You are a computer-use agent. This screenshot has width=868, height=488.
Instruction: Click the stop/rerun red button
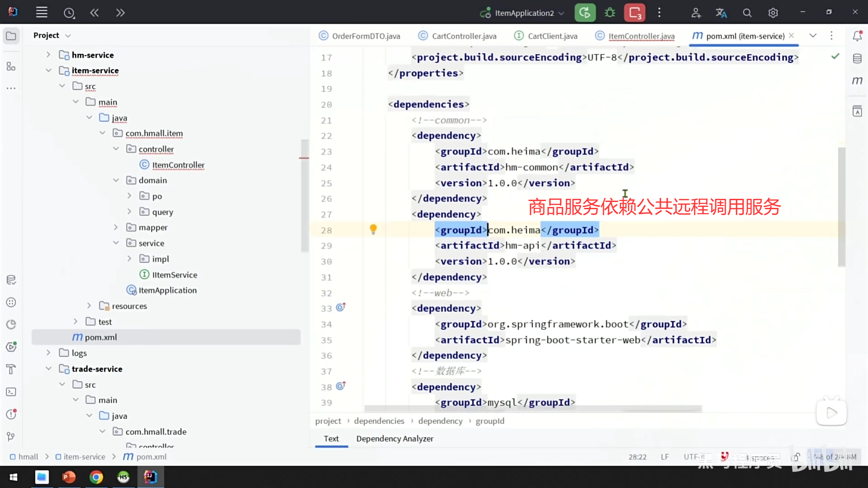click(635, 13)
